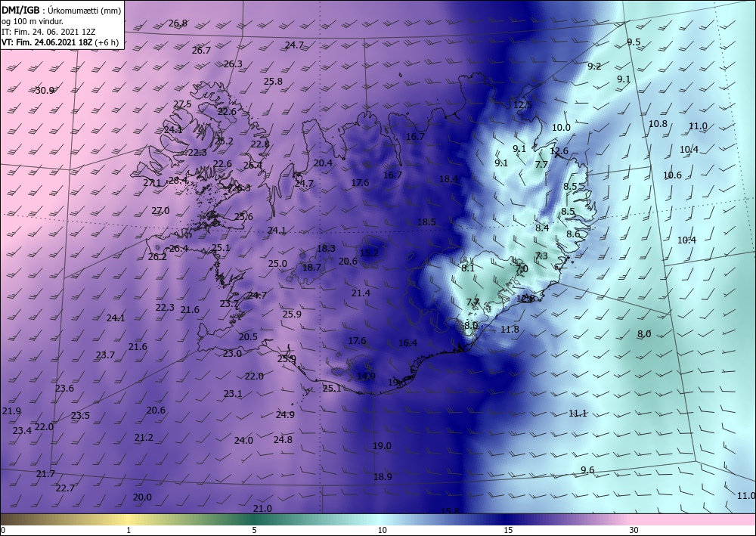
Task: Click the map value 22.7
Action: [x=65, y=488]
